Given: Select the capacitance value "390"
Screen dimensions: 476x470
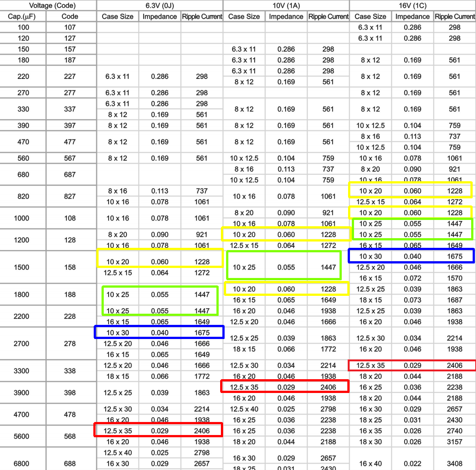Looking at the screenshot, I should pyautogui.click(x=23, y=125).
